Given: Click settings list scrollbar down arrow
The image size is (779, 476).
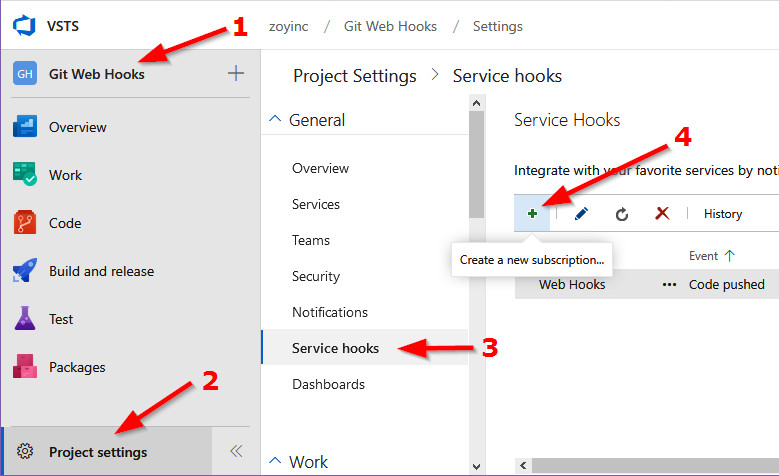Looking at the screenshot, I should (x=476, y=467).
